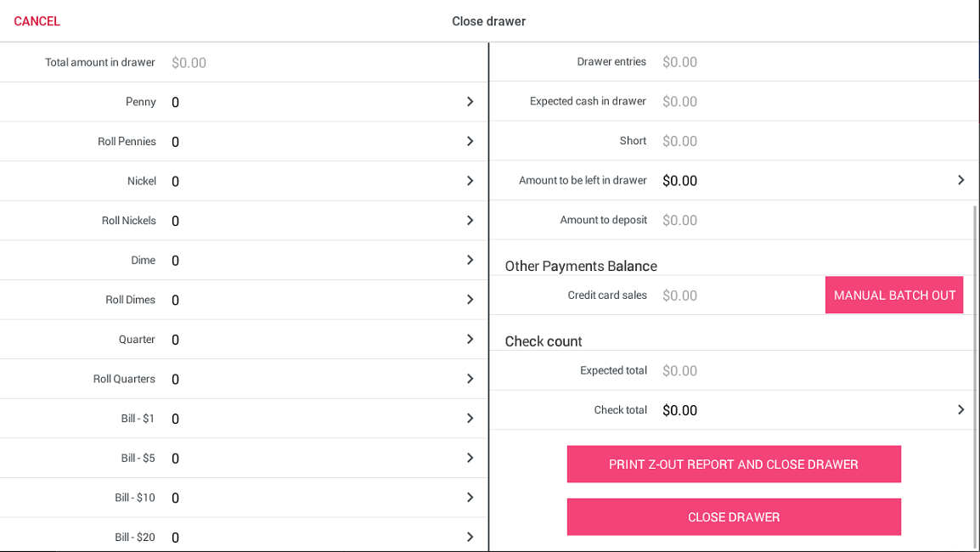Tap the Nickel row chevron
The width and height of the screenshot is (980, 552).
(x=470, y=181)
